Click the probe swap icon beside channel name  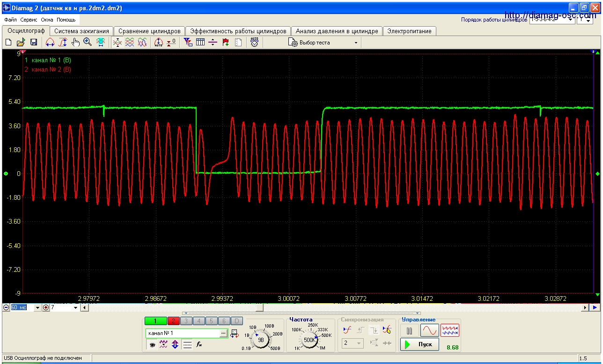234,334
